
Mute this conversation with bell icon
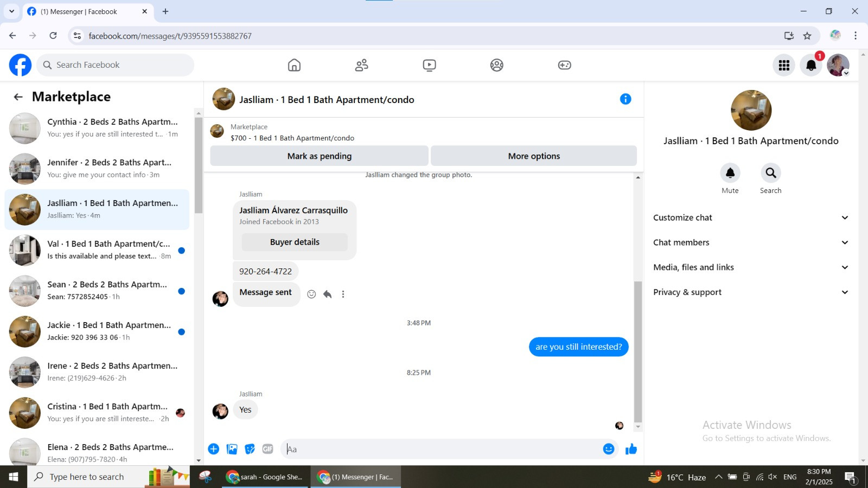730,173
